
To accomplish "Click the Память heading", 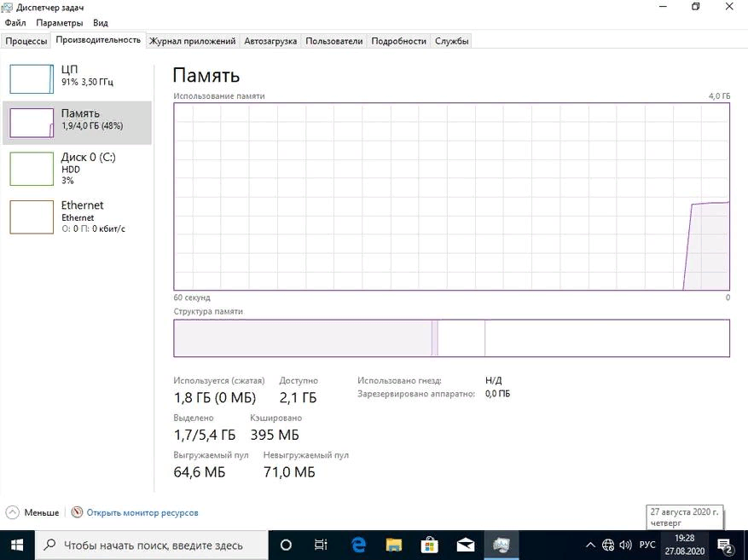I will [x=206, y=75].
